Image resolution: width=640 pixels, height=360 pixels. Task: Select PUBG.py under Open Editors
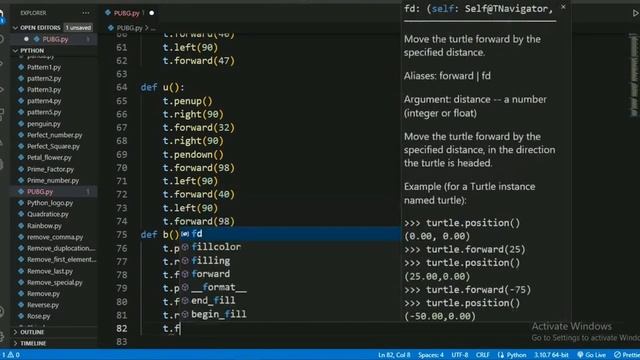click(55, 39)
